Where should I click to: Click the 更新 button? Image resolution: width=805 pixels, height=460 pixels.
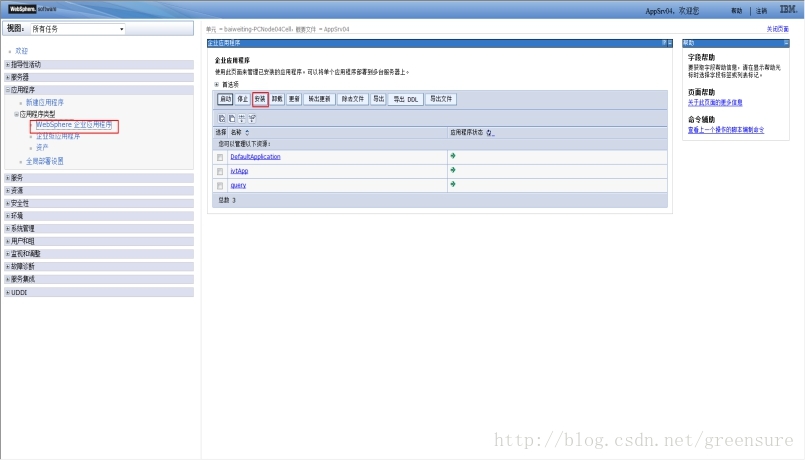coord(294,99)
